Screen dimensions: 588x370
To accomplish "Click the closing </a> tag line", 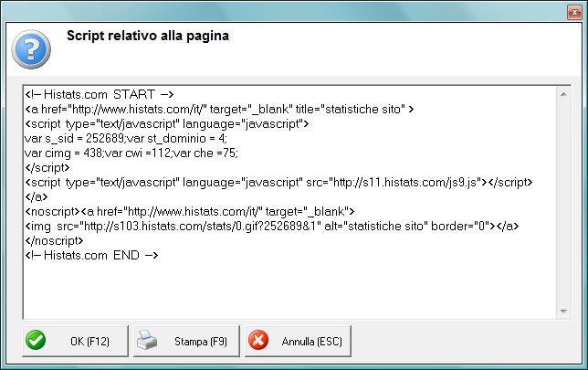I will (x=37, y=197).
